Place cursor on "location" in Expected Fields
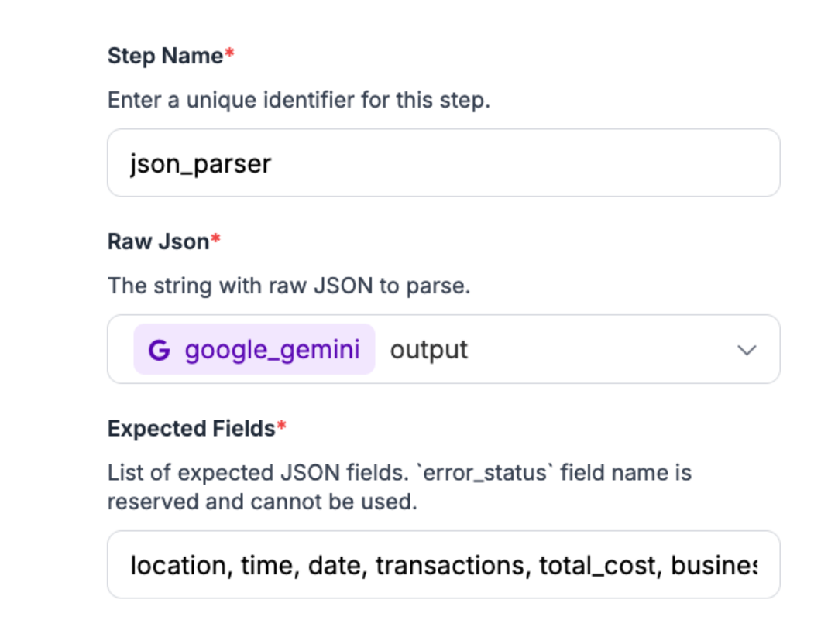The width and height of the screenshot is (821, 644). point(177,566)
